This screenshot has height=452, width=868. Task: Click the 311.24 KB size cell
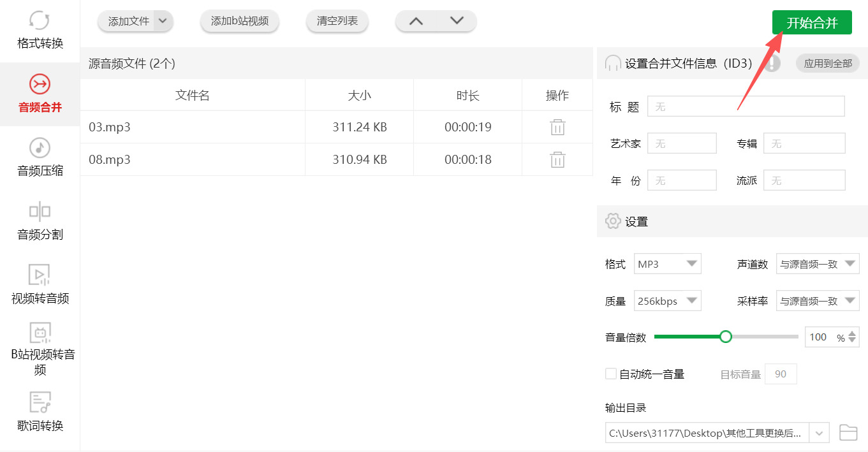[x=360, y=127]
